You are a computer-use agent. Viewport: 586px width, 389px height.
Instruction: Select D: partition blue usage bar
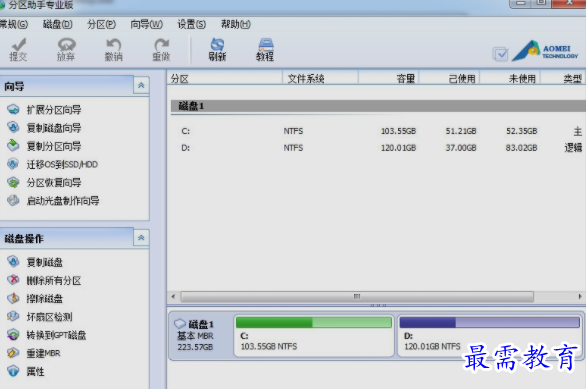[490, 322]
